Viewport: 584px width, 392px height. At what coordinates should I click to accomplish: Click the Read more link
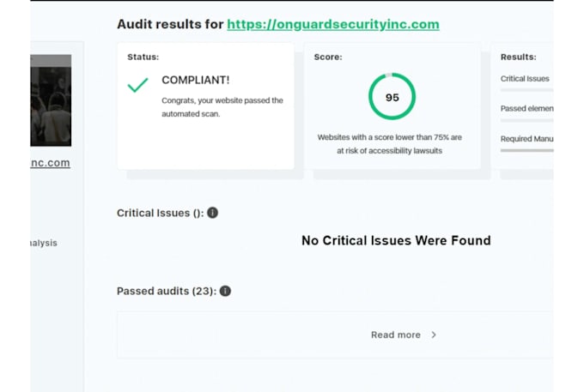pos(396,335)
